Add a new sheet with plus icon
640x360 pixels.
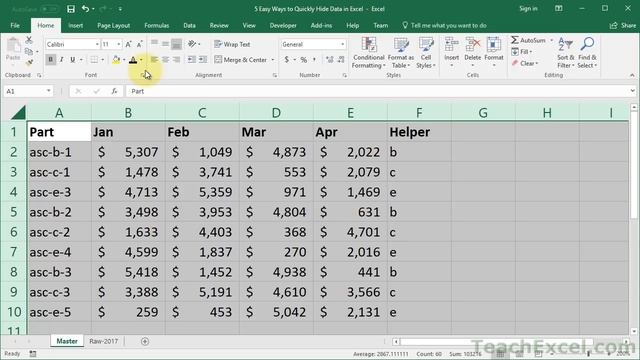pyautogui.click(x=145, y=341)
